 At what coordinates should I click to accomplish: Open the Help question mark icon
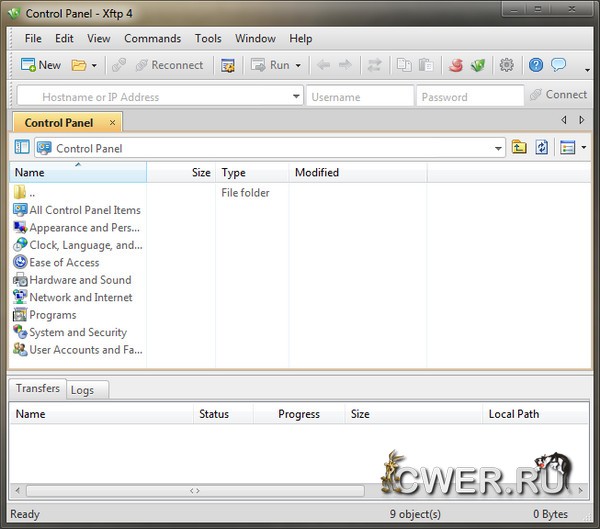[x=536, y=65]
